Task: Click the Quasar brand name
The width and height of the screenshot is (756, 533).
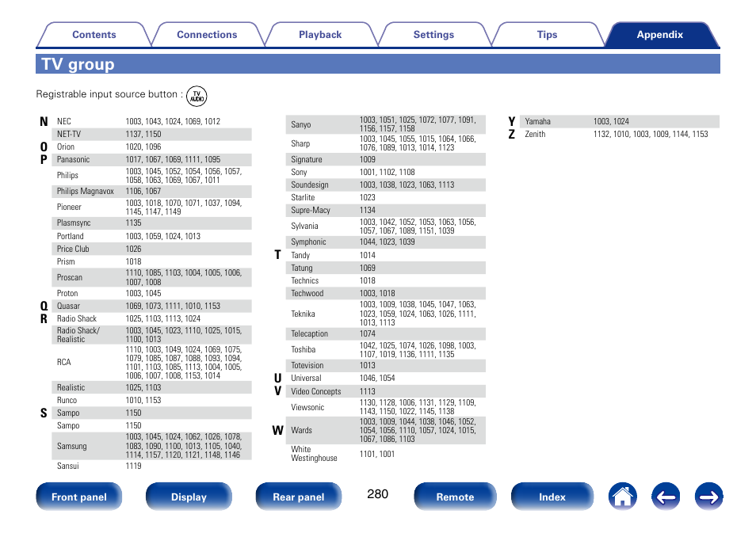Action: (68, 306)
